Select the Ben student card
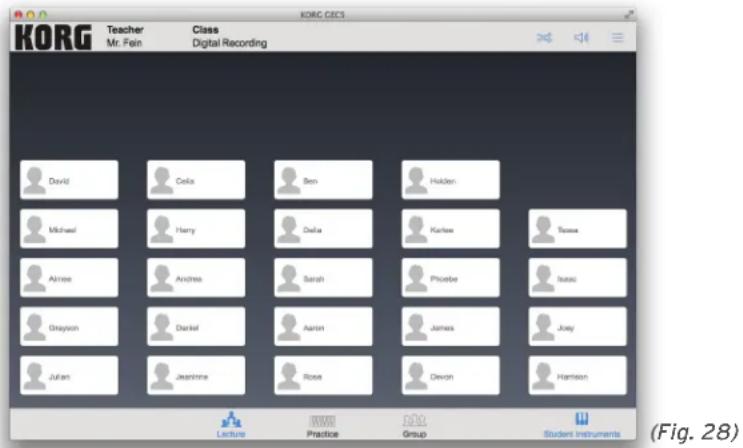This screenshot has width=743, height=448. coord(323,180)
